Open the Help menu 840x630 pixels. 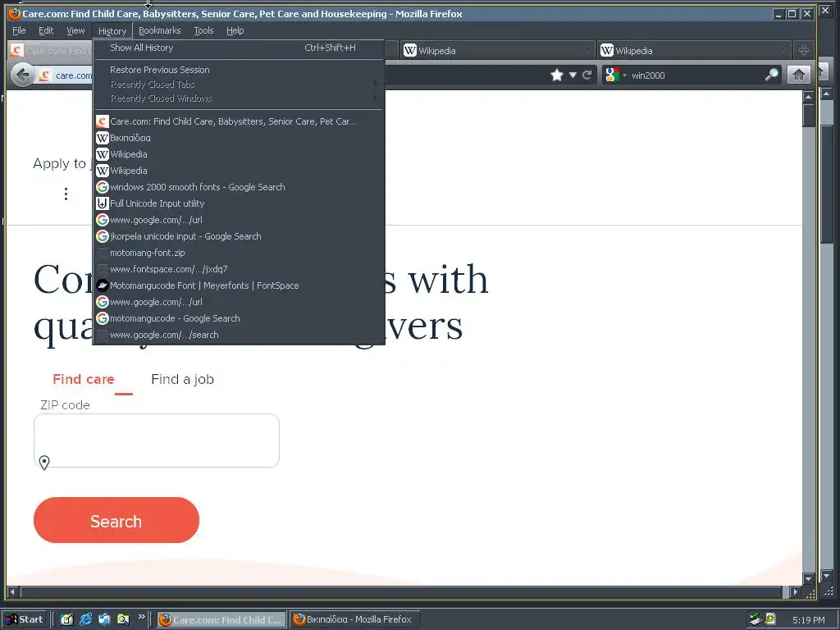click(x=235, y=30)
